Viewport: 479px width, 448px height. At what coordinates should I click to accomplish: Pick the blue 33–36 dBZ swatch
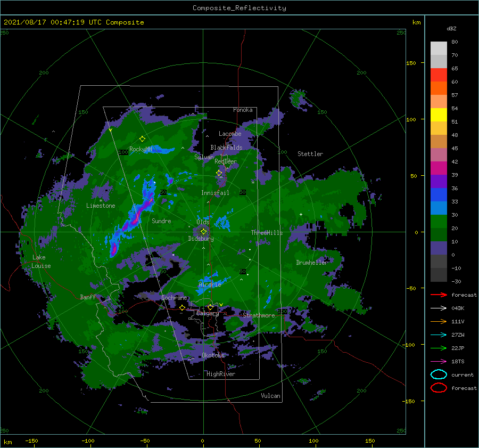(439, 194)
